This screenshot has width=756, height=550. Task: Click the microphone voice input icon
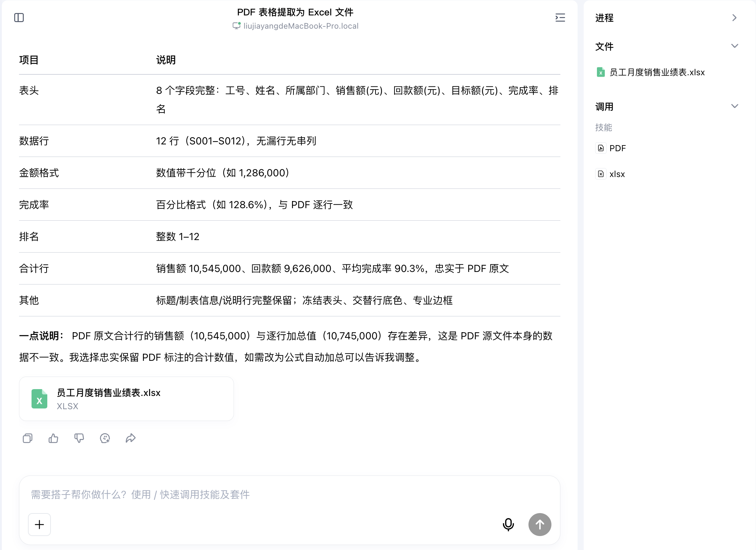pos(508,525)
